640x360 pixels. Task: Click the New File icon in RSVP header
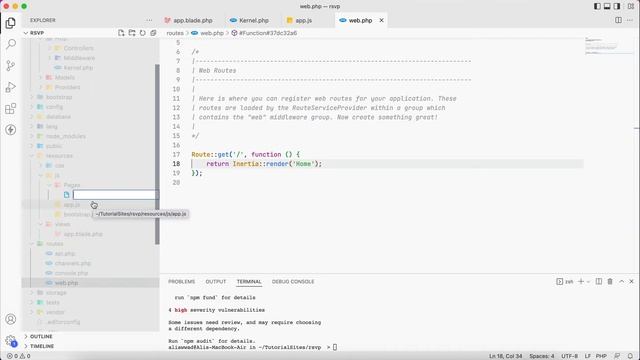pyautogui.click(x=121, y=33)
